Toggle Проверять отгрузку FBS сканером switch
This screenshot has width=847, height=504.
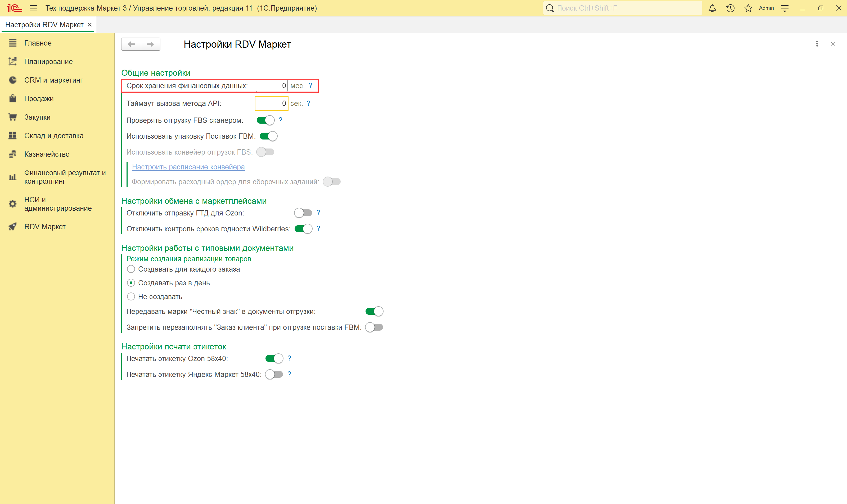pyautogui.click(x=265, y=120)
